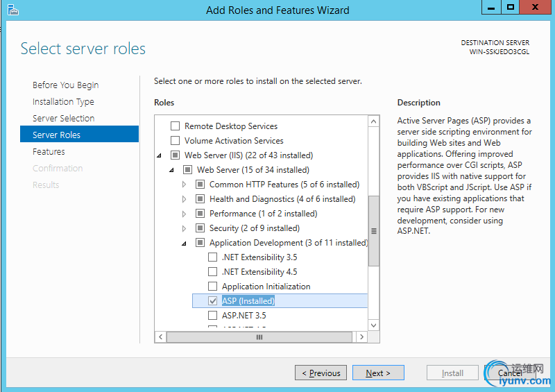The image size is (555, 392).
Task: Expand the Common HTTP Features node
Action: (x=184, y=185)
